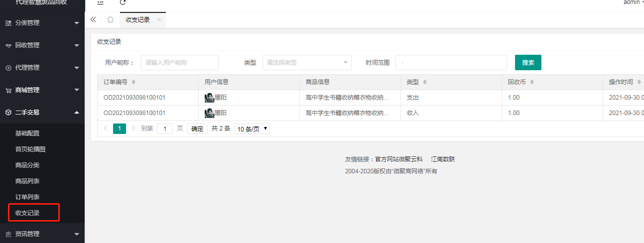Screen dimensions: 644x243
Task: Click the 代理管理 plus-circle icon
Action: [x=8, y=68]
